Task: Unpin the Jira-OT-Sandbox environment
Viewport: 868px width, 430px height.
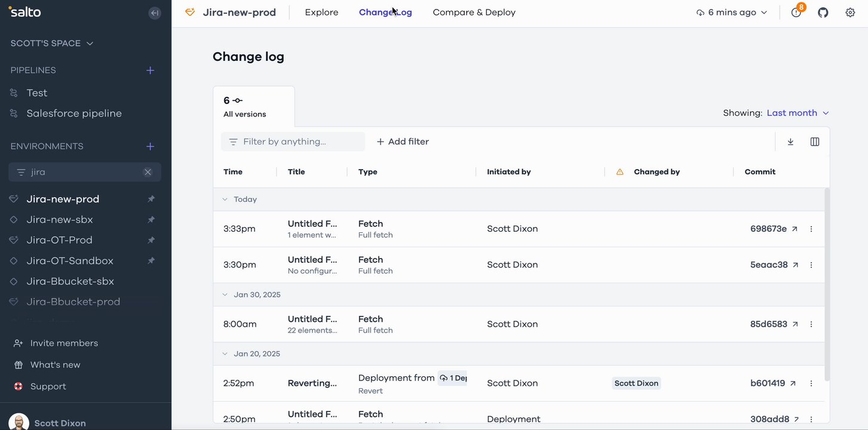Action: tap(151, 261)
